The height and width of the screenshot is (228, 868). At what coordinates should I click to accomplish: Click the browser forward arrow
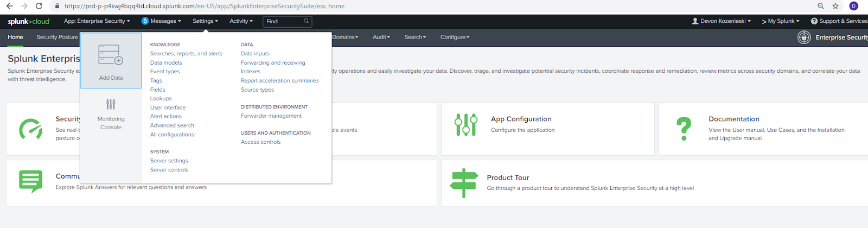24,6
